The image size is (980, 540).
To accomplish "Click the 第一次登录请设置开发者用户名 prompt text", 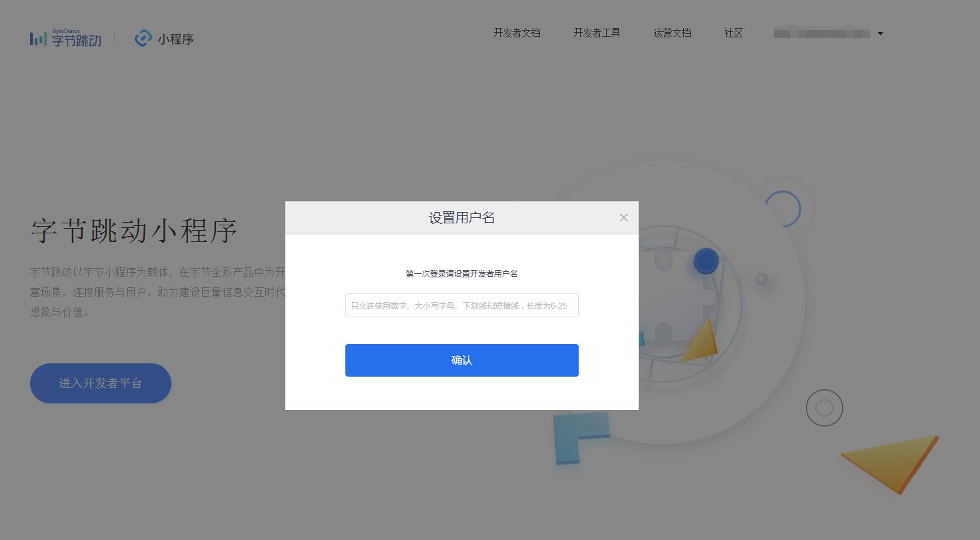I will (461, 274).
